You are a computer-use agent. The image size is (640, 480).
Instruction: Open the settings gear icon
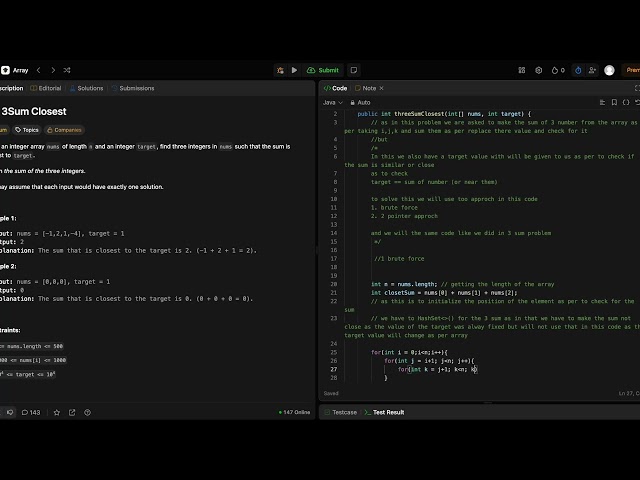pos(538,70)
